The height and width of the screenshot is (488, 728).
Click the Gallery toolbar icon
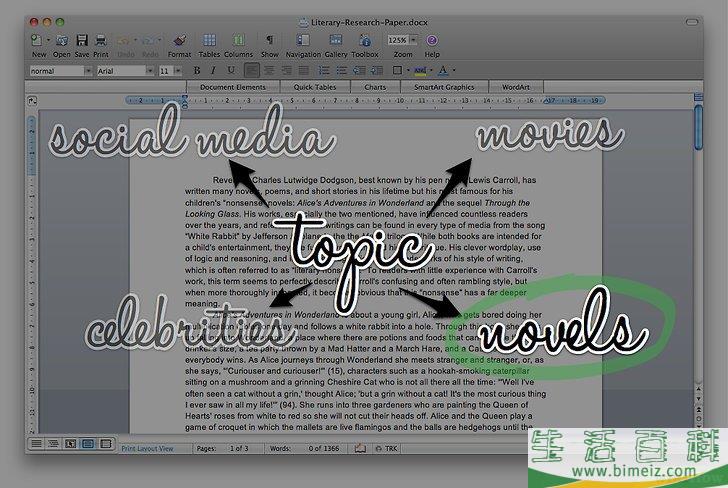(x=335, y=40)
